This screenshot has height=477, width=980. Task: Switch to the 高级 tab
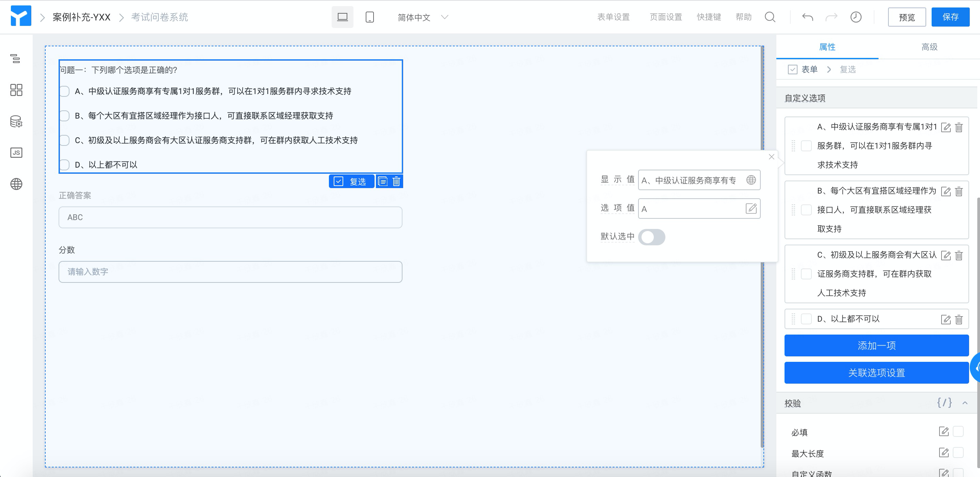tap(929, 47)
